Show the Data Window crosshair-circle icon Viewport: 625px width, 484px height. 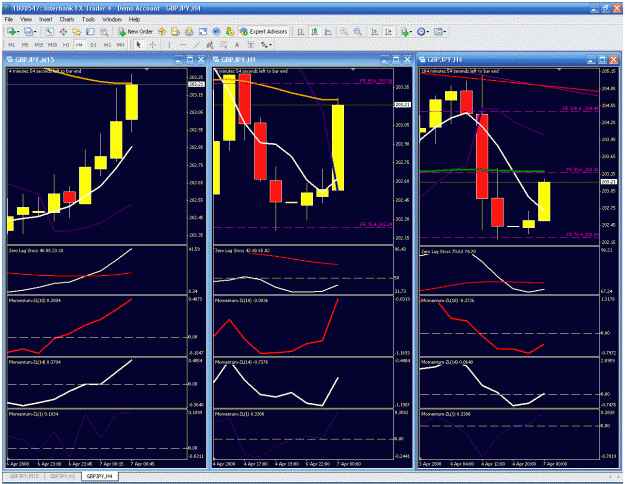(63, 31)
